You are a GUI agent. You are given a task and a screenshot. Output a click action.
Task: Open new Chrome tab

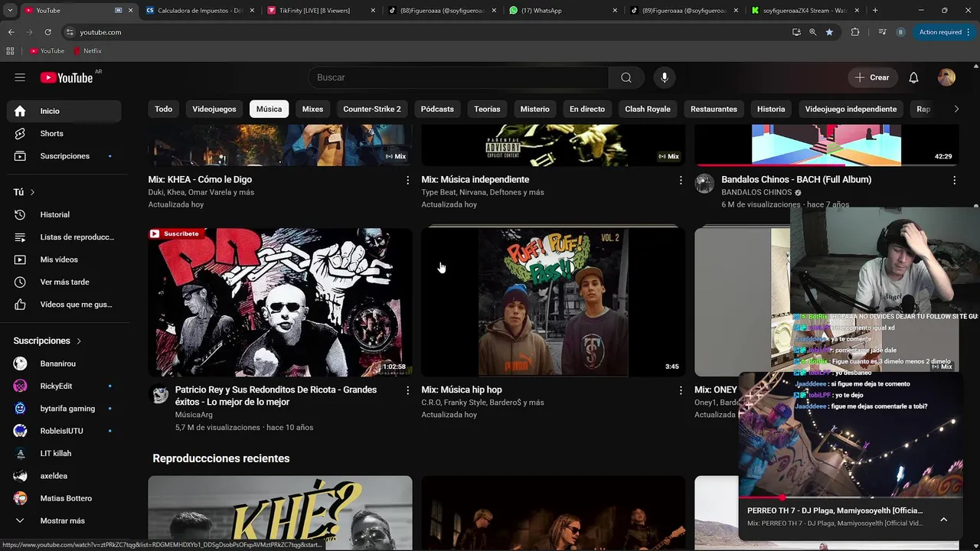tap(875, 11)
